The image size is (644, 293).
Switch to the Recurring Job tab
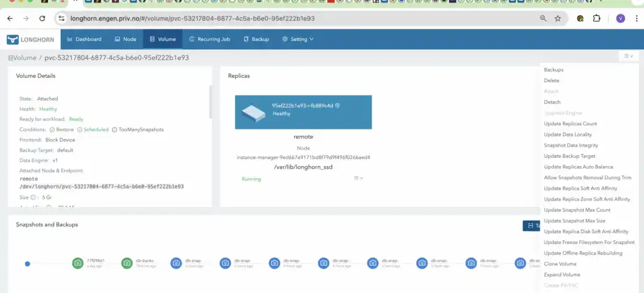pos(209,39)
